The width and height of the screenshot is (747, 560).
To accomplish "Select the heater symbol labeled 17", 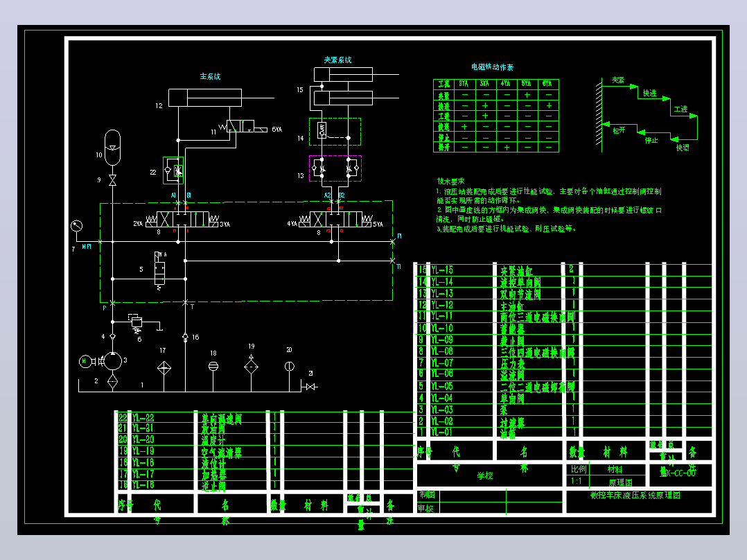I will [164, 368].
